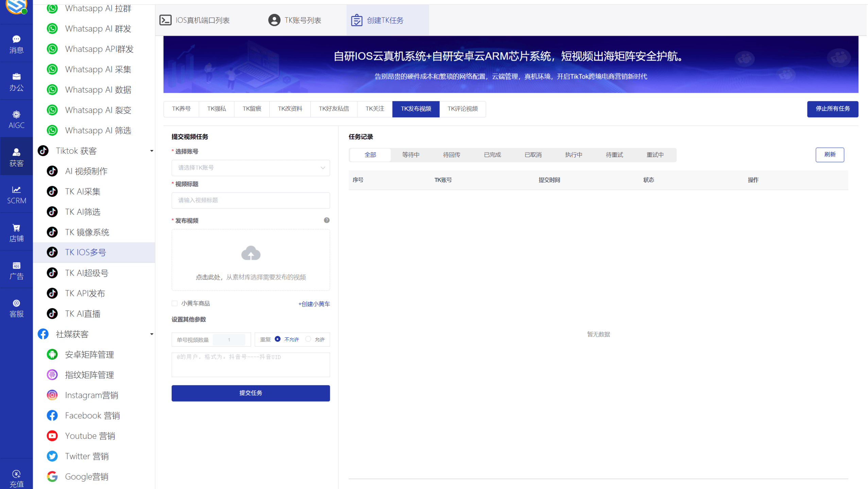Enable the 小黄车商品 checkbox

tap(174, 303)
